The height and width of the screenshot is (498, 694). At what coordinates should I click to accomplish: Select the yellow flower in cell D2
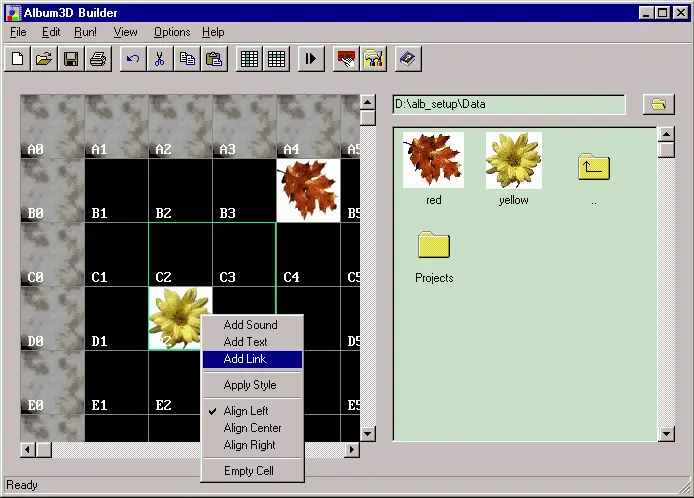coord(180,318)
